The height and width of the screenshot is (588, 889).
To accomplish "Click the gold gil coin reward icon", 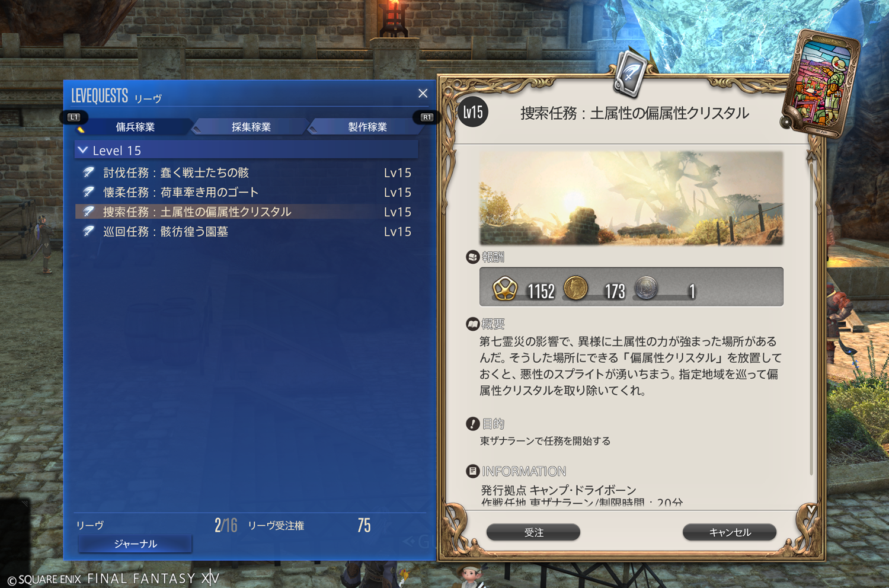I will pos(575,289).
